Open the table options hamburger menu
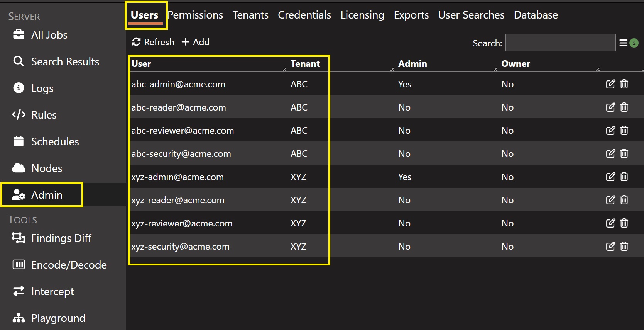The image size is (644, 330). coord(623,43)
